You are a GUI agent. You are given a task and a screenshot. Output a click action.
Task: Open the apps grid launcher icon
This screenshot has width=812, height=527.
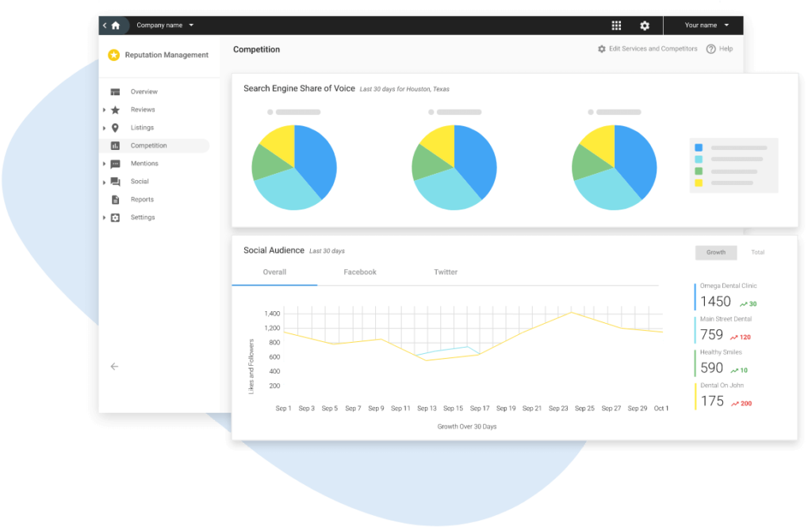pyautogui.click(x=616, y=25)
